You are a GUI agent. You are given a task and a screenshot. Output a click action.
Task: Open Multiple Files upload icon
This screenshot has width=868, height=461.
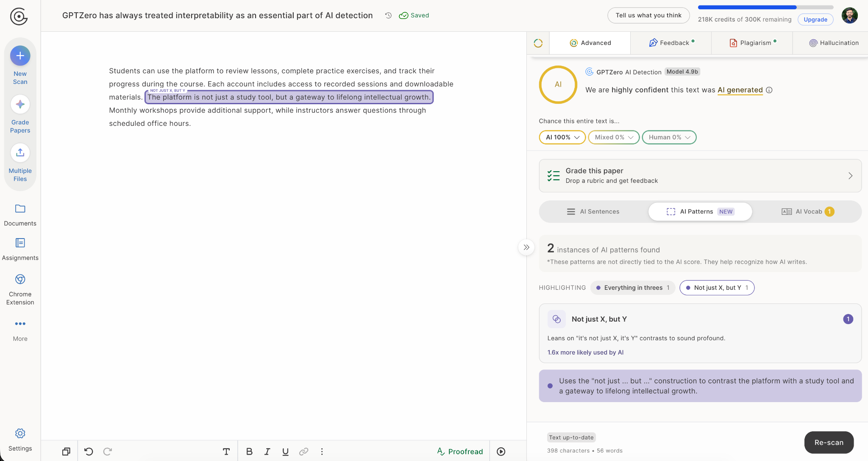point(20,153)
